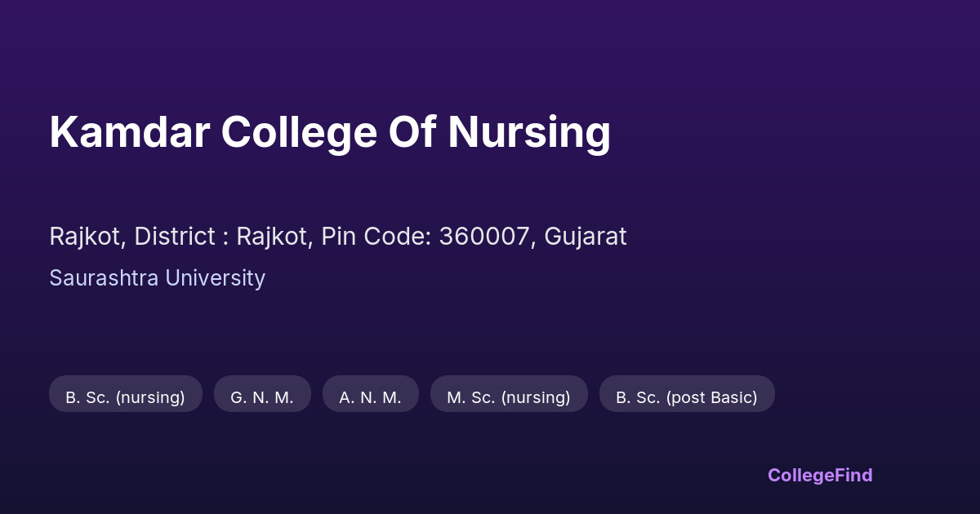Viewport: 980px width, 514px height.
Task: Click the G. N. M. course chip
Action: 262,397
